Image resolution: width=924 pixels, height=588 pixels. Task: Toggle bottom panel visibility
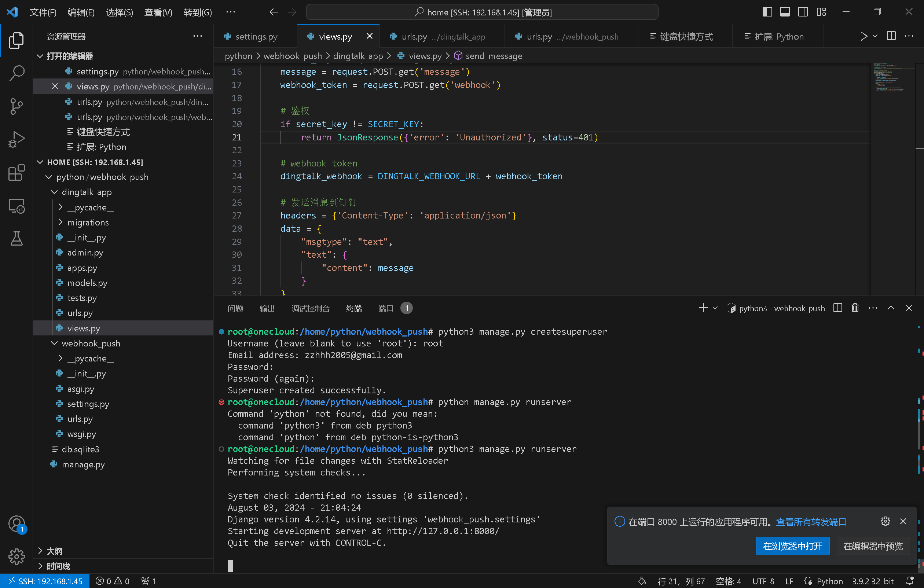click(x=785, y=12)
